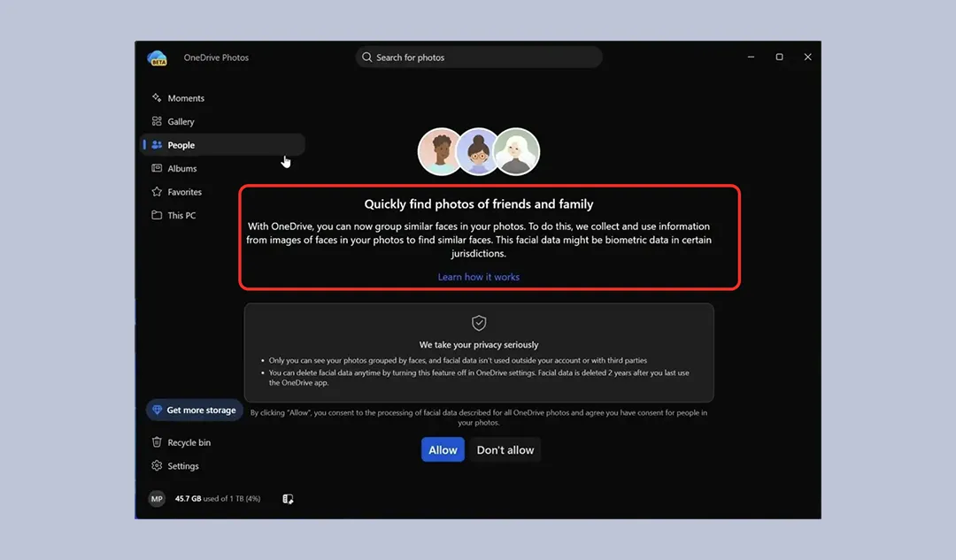Click the OneDrive Photos BETA cloud logo
956x560 pixels.
point(158,58)
